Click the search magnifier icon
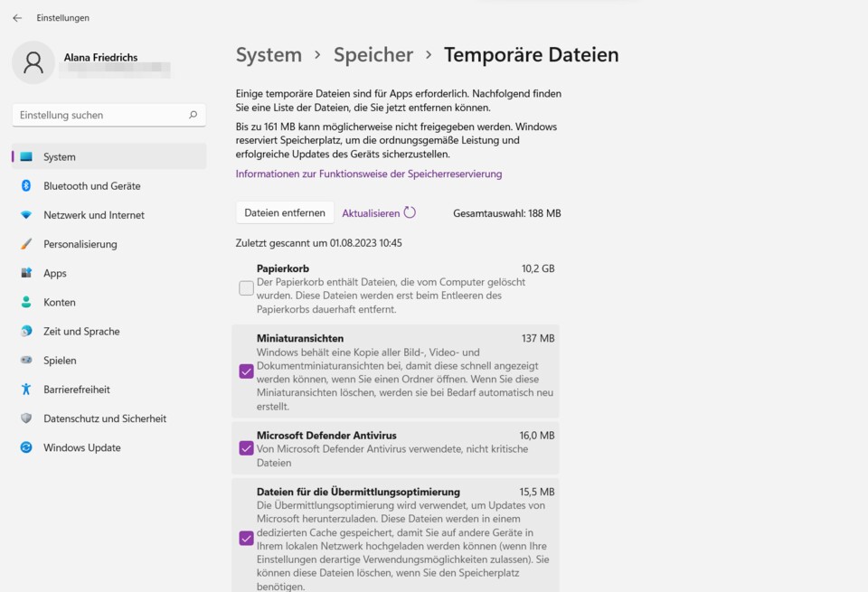This screenshot has height=592, width=868. coord(193,115)
